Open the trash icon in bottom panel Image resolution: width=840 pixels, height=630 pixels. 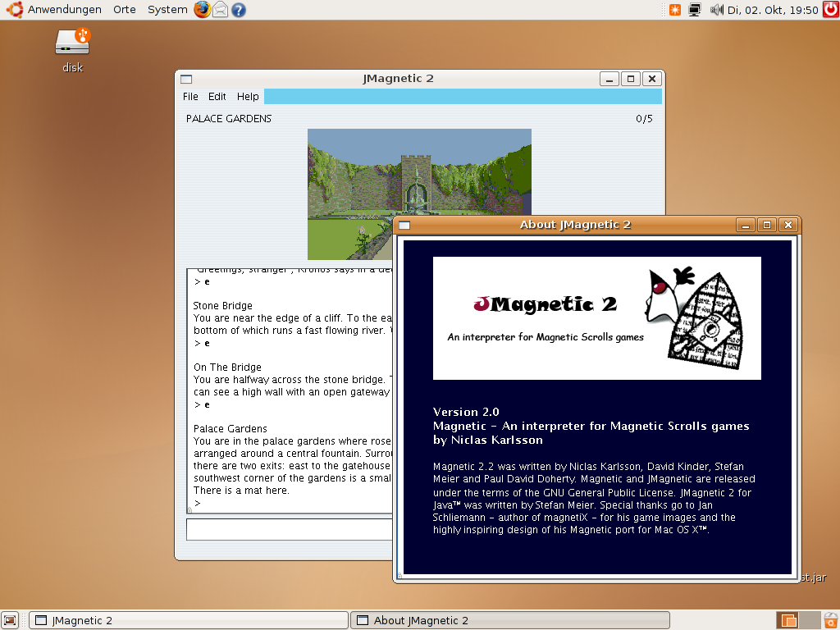click(x=830, y=620)
